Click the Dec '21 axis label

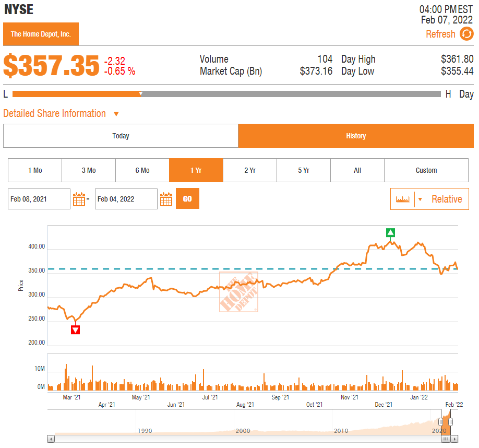click(384, 405)
